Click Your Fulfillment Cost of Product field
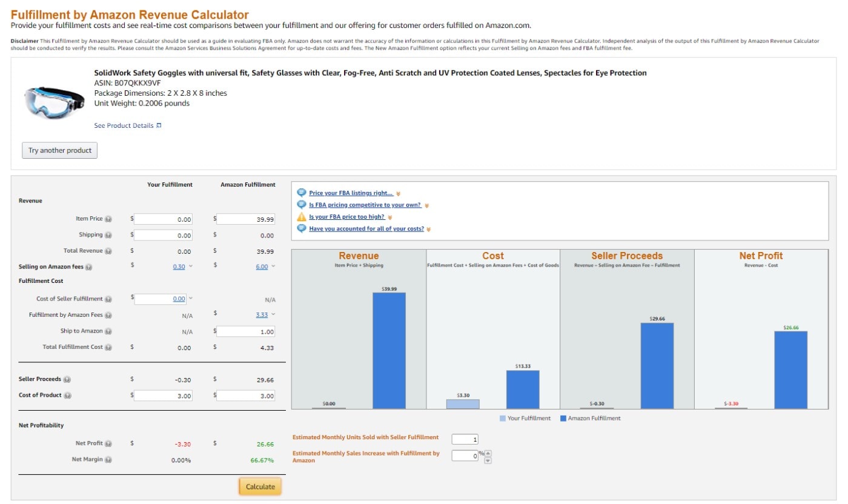Viewport: 848px width, 504px height. click(164, 396)
